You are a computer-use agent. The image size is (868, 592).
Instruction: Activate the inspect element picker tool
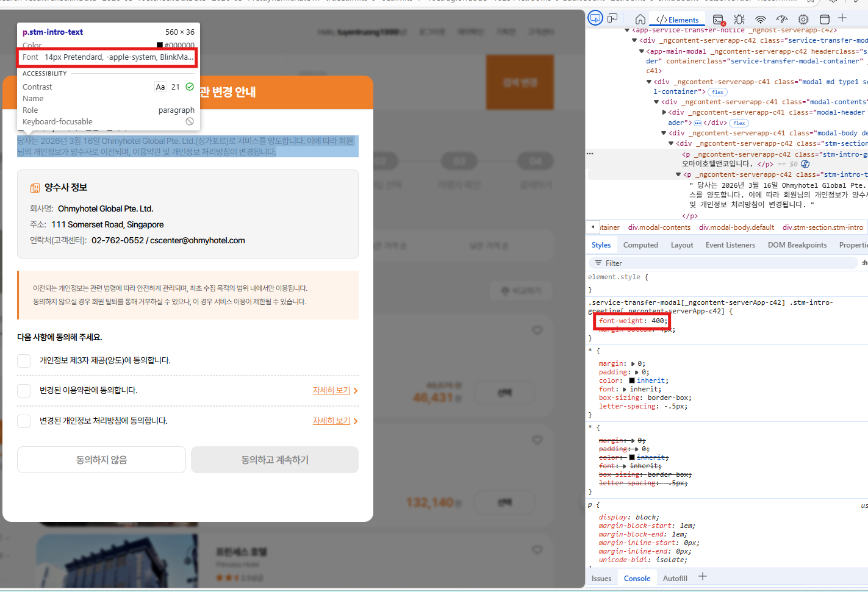[595, 18]
